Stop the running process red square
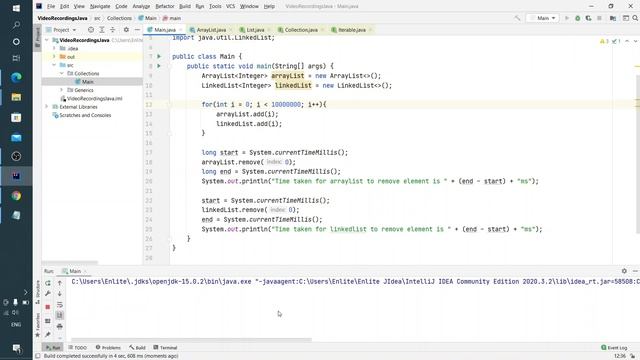The image size is (640, 360). (x=48, y=307)
